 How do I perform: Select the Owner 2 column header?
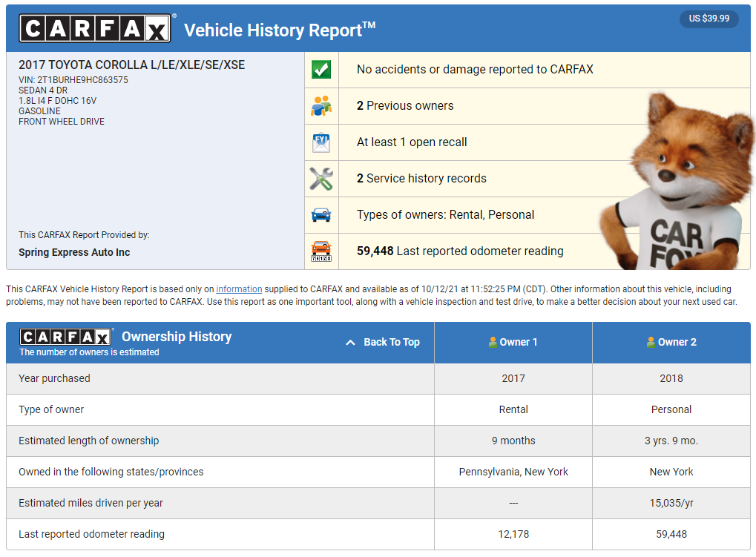671,343
